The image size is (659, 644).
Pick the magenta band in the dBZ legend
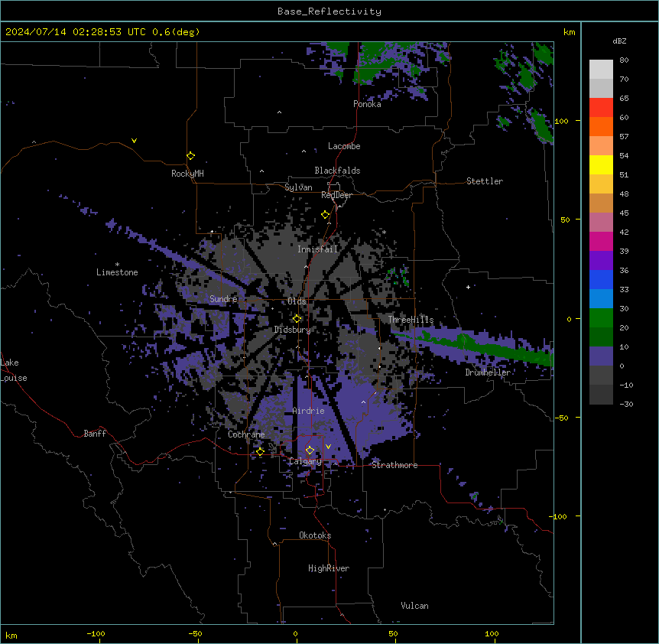click(x=601, y=241)
